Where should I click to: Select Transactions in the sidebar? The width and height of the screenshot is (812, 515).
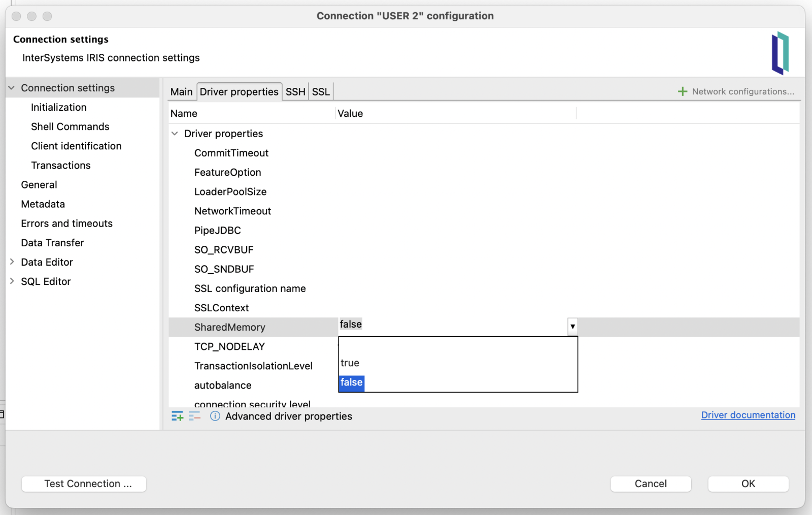tap(61, 165)
